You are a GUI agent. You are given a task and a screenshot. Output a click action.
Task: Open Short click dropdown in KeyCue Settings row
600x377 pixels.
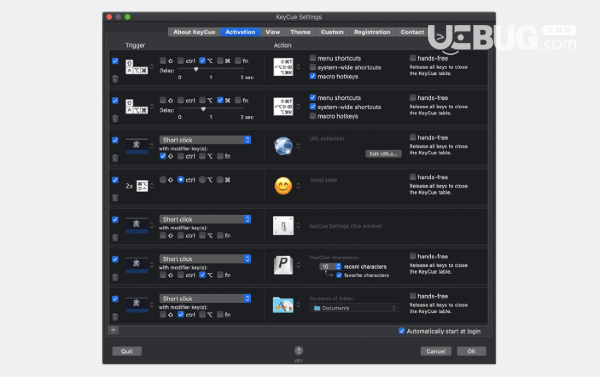205,219
